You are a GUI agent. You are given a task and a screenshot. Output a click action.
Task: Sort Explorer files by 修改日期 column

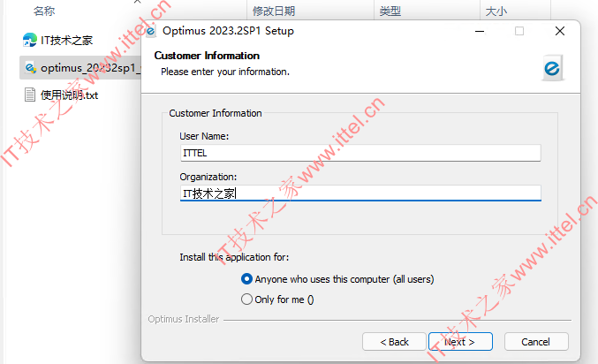tap(274, 11)
